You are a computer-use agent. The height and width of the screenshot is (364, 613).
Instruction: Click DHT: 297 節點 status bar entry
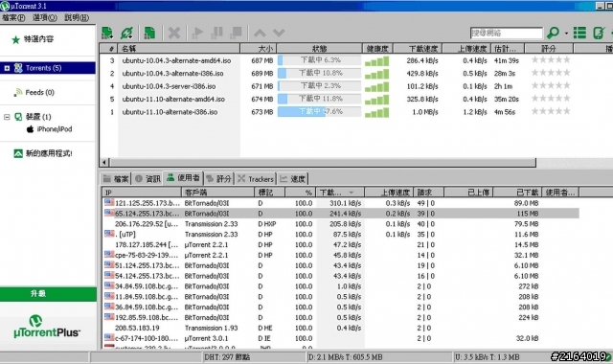(227, 357)
